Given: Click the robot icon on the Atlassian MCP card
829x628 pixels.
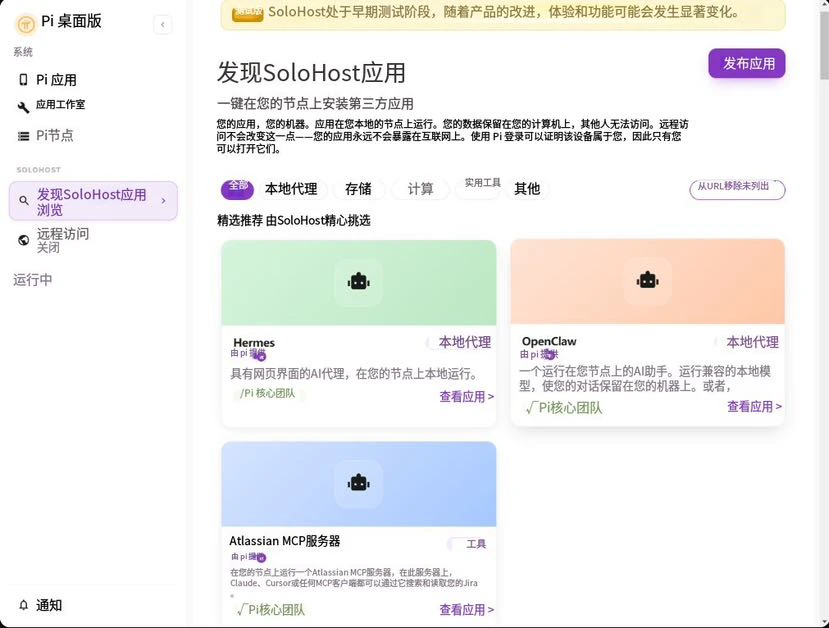Looking at the screenshot, I should click(x=358, y=483).
